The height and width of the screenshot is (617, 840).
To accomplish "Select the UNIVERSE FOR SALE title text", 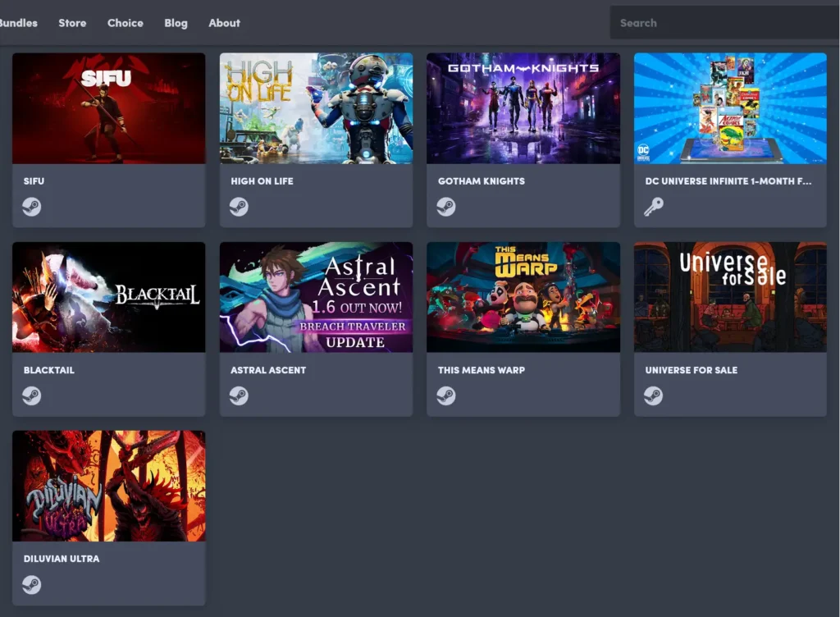I will (691, 370).
